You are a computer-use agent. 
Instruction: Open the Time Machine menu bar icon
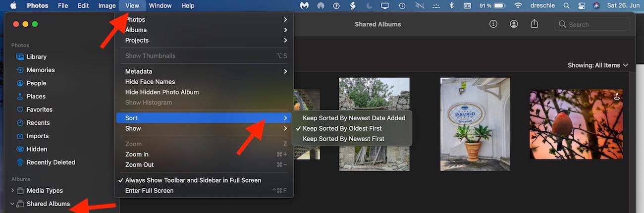(402, 5)
